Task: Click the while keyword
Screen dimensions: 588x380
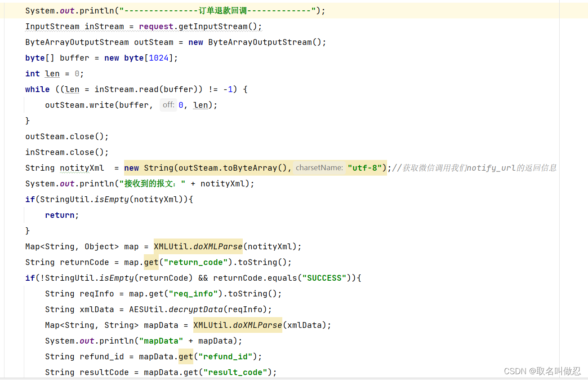Action: pos(37,89)
